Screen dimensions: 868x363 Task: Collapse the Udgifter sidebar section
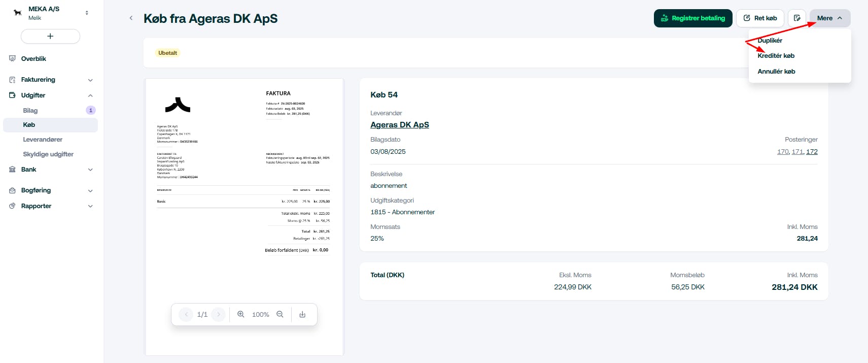point(90,95)
